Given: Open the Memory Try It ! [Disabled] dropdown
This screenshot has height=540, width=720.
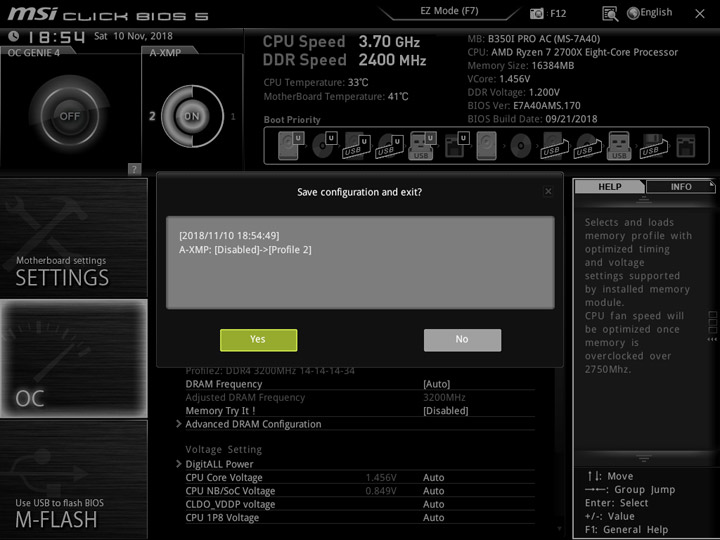Looking at the screenshot, I should coord(445,411).
